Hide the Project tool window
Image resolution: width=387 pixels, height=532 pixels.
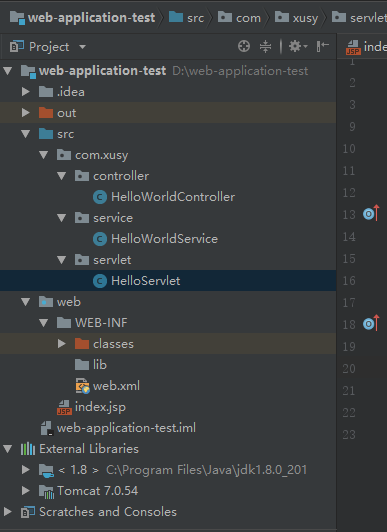click(323, 46)
